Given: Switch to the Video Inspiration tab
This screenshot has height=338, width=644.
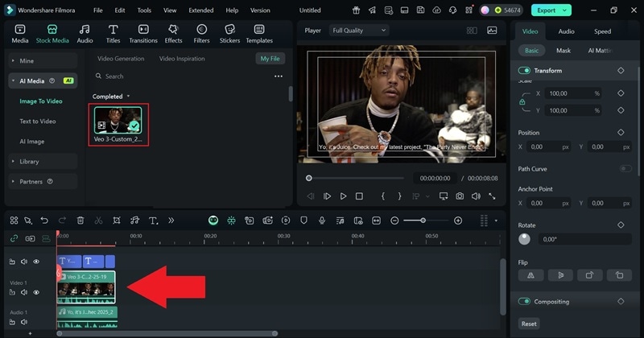Looking at the screenshot, I should tap(182, 59).
